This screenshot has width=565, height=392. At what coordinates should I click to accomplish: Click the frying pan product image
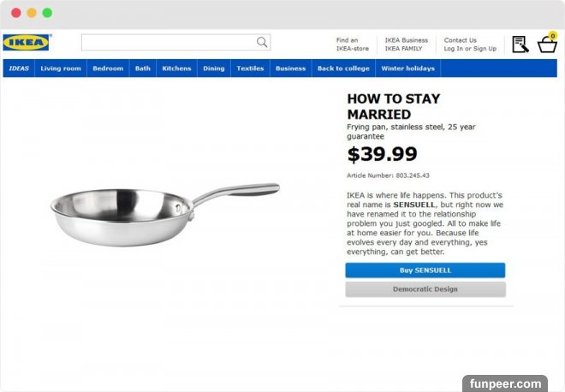[x=165, y=215]
